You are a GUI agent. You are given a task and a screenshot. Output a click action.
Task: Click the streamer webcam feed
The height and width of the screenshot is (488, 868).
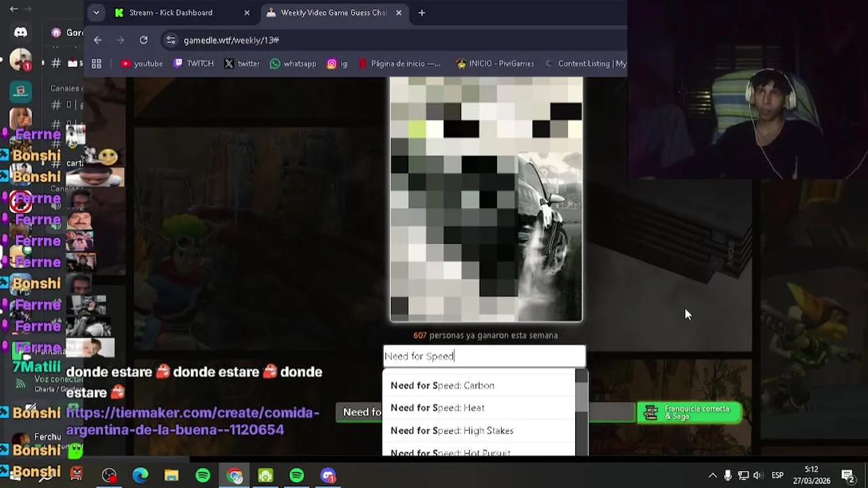tap(747, 89)
